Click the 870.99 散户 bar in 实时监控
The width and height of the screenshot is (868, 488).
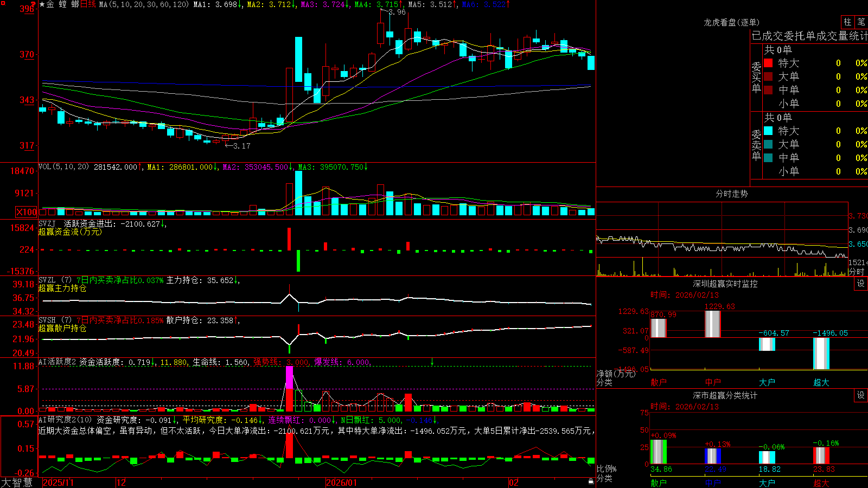[x=659, y=328]
